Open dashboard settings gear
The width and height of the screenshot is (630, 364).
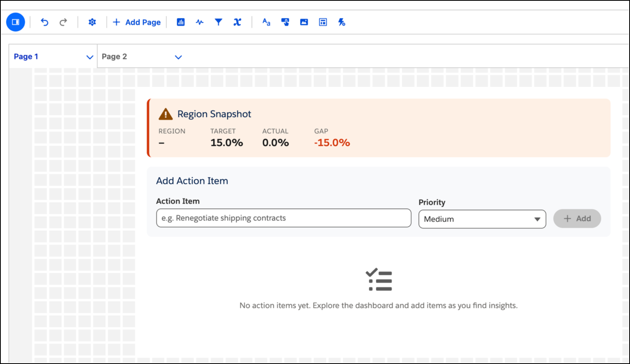tap(92, 22)
